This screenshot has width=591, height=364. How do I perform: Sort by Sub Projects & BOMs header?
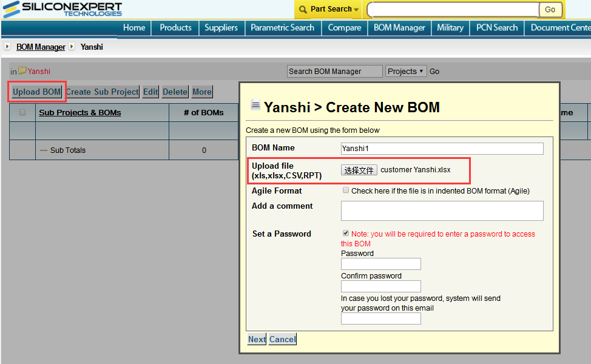click(80, 112)
